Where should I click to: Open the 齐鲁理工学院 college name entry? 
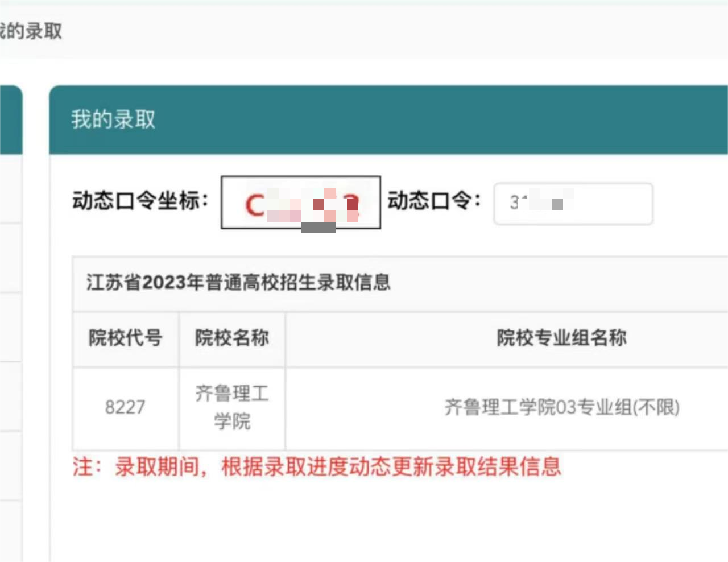coord(231,407)
